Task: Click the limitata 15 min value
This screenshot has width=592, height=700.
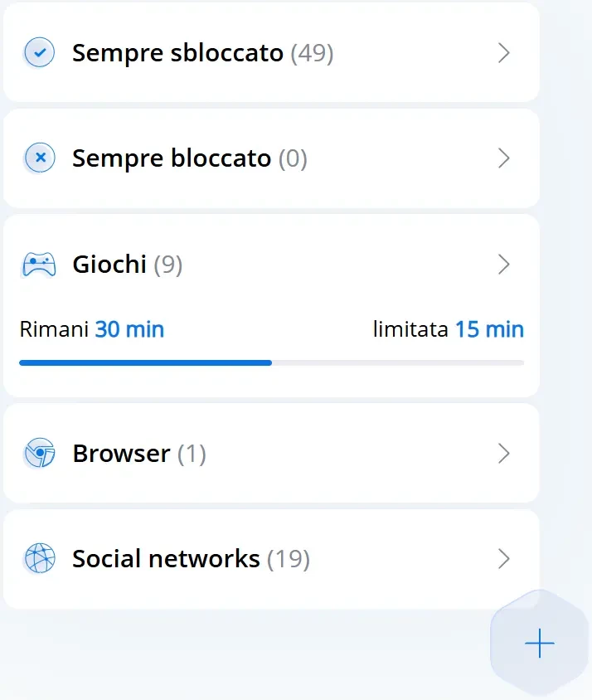Action: 489,329
